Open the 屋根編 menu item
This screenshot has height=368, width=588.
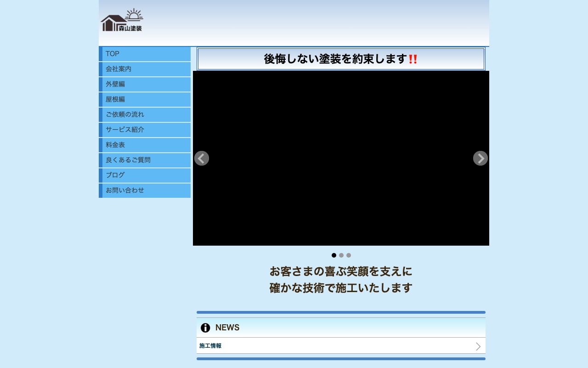click(x=145, y=99)
